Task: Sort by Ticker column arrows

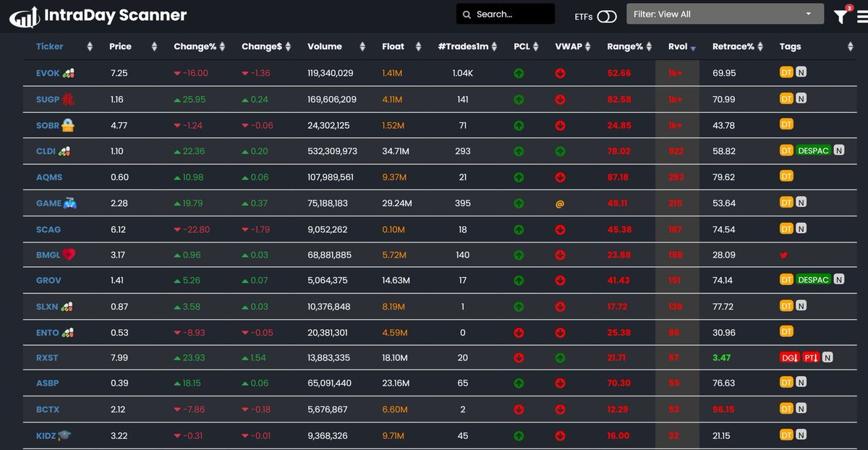Action: click(90, 47)
